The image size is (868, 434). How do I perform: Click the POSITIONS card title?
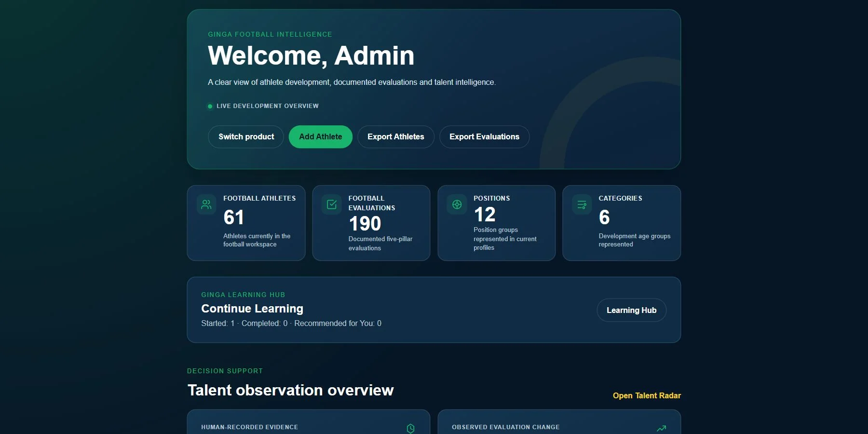491,198
